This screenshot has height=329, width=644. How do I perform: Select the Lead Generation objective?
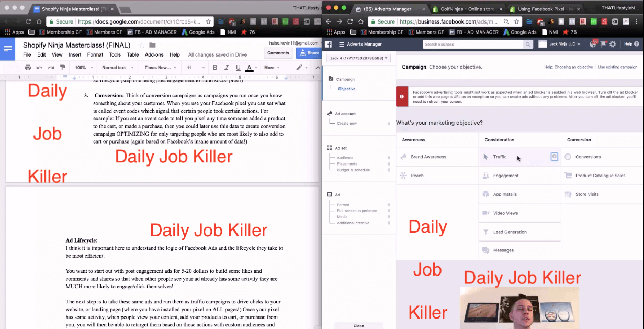[x=519, y=232]
